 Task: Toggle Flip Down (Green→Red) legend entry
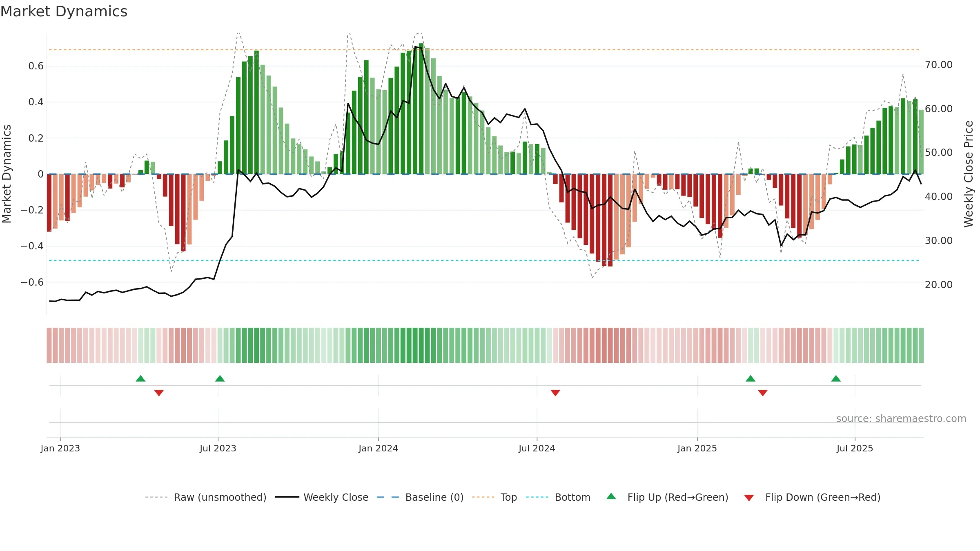[812, 497]
